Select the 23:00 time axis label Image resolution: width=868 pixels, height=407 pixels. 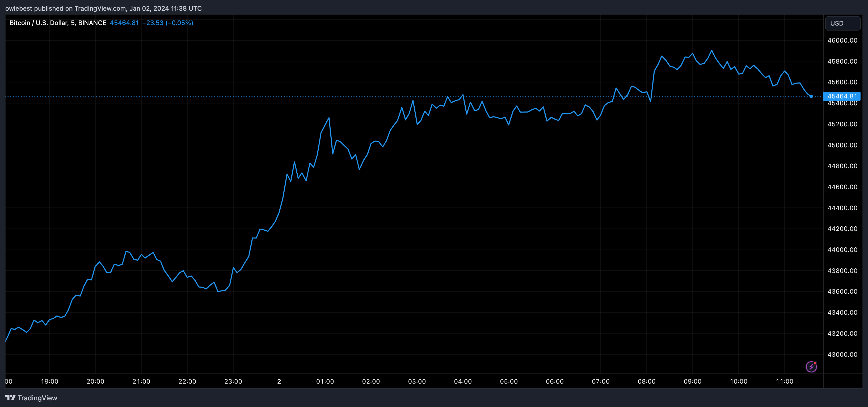point(233,381)
